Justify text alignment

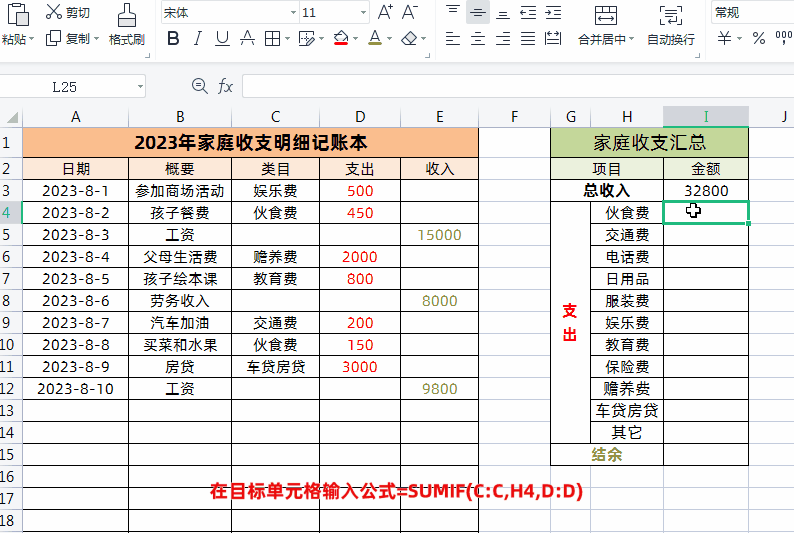(x=528, y=38)
